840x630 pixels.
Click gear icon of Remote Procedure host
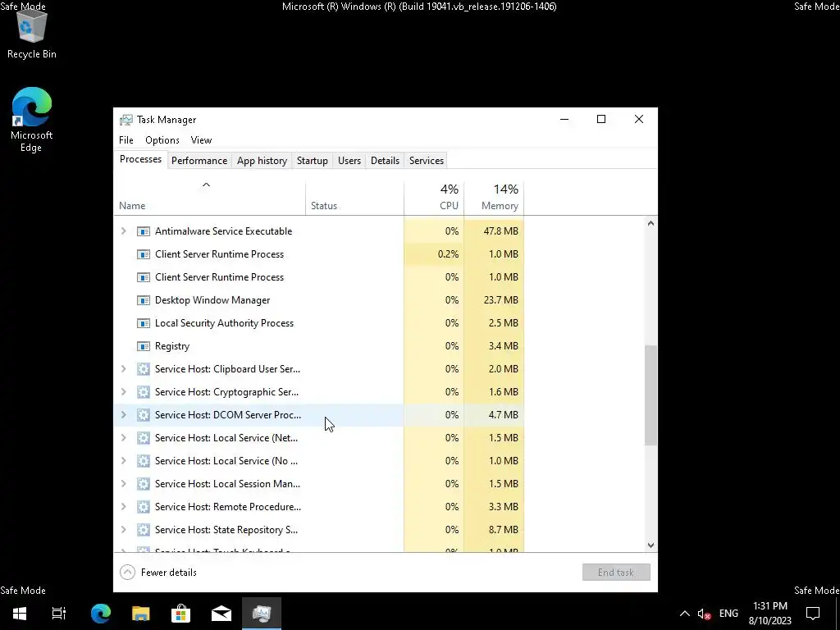coord(143,507)
